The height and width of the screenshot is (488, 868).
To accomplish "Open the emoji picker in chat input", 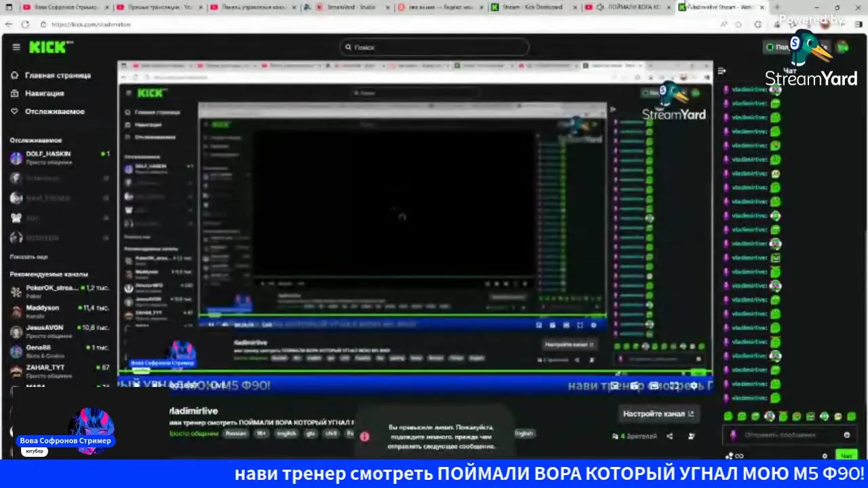I will [x=846, y=435].
